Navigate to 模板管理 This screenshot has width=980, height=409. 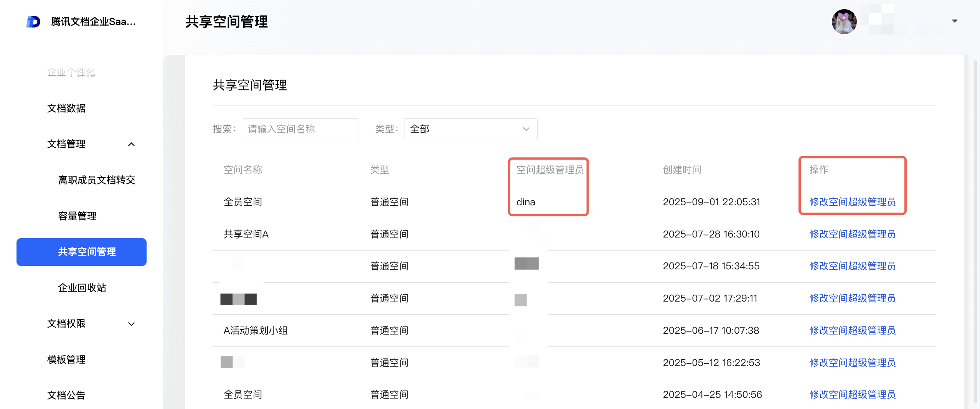[66, 360]
